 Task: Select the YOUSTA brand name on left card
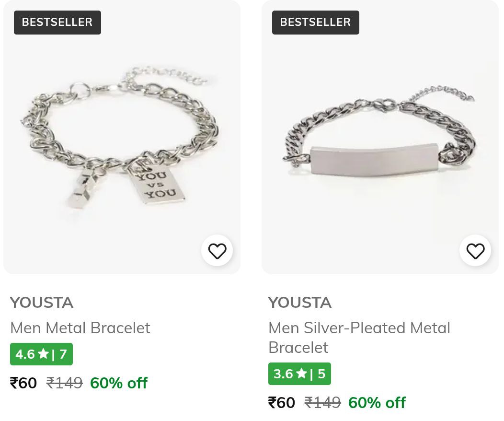point(41,302)
